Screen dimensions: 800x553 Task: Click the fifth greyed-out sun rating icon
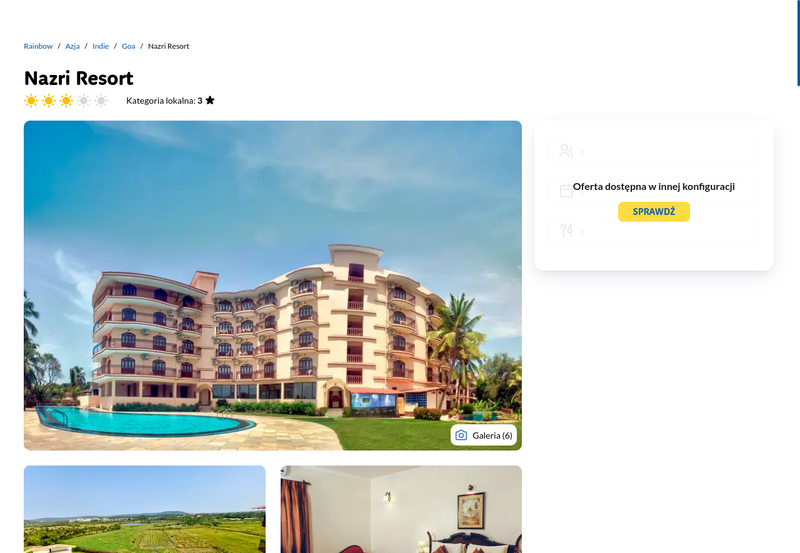[x=102, y=100]
